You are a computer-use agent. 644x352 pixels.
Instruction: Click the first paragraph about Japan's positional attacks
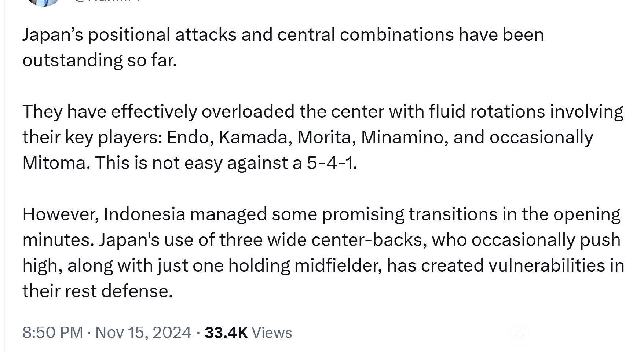click(283, 47)
